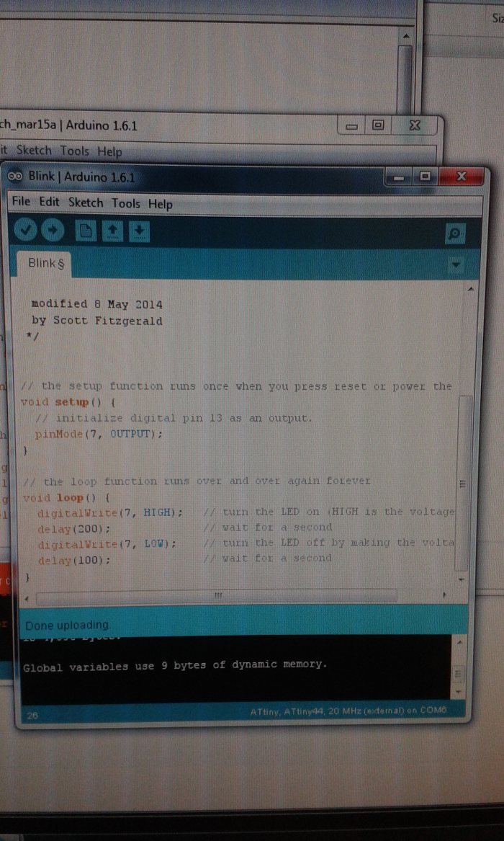
Task: Click the ATtiny44 board info in status bar
Action: tap(348, 712)
